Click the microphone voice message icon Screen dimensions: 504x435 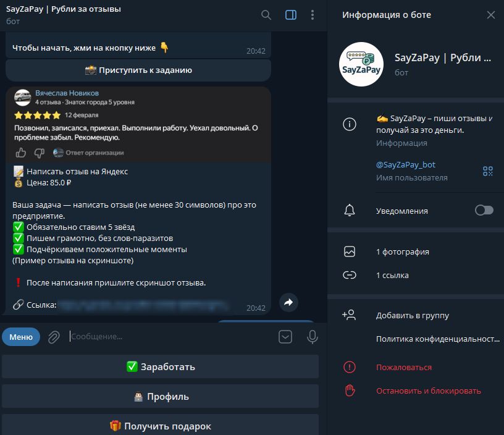[313, 337]
